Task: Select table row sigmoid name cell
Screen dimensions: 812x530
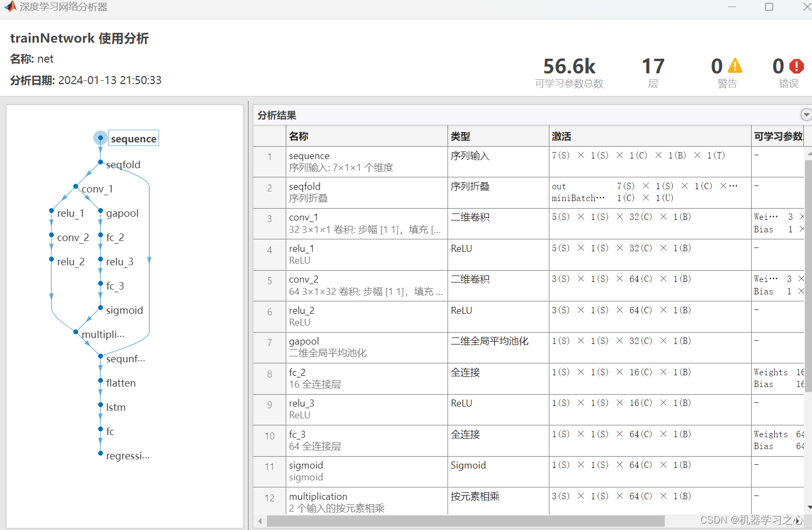Action: coord(367,472)
